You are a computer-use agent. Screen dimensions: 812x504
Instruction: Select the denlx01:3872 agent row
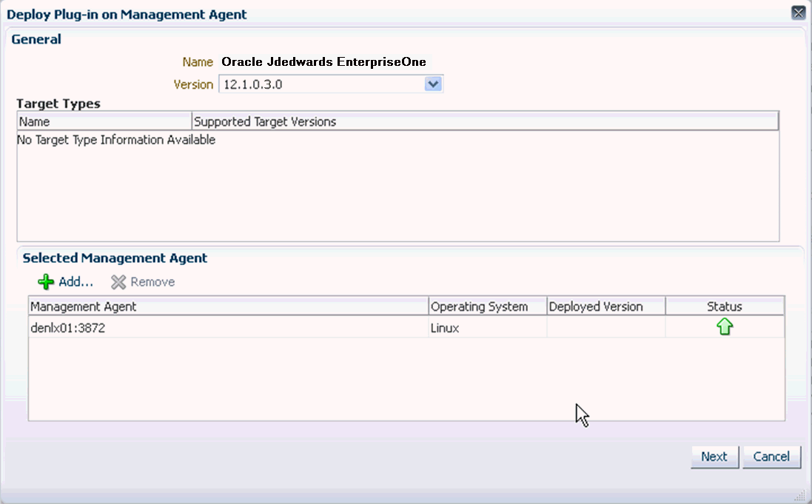click(x=406, y=328)
